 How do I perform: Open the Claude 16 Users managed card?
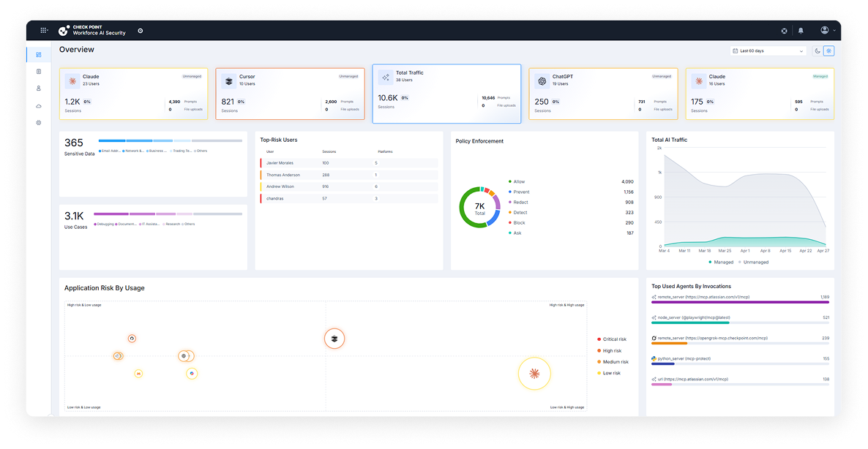(x=760, y=94)
